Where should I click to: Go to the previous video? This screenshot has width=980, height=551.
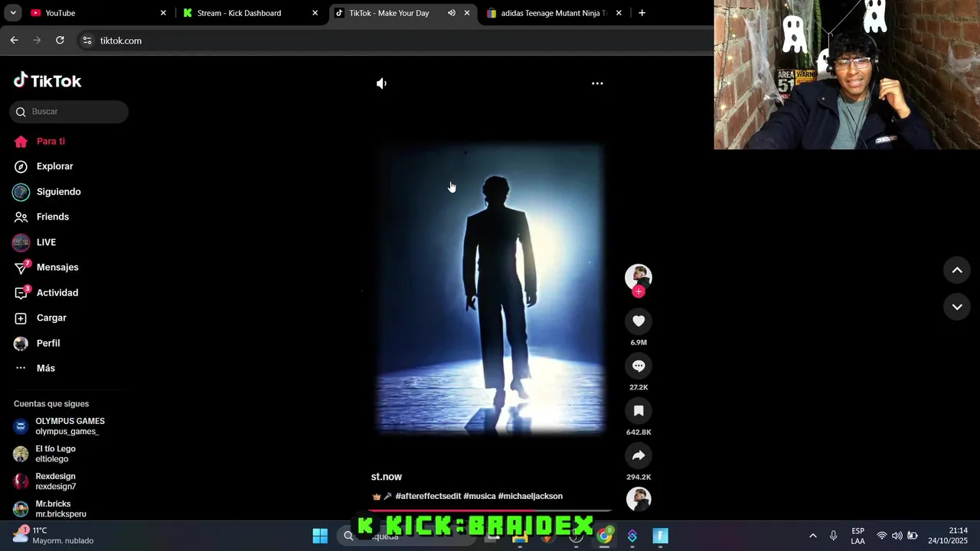coord(957,270)
